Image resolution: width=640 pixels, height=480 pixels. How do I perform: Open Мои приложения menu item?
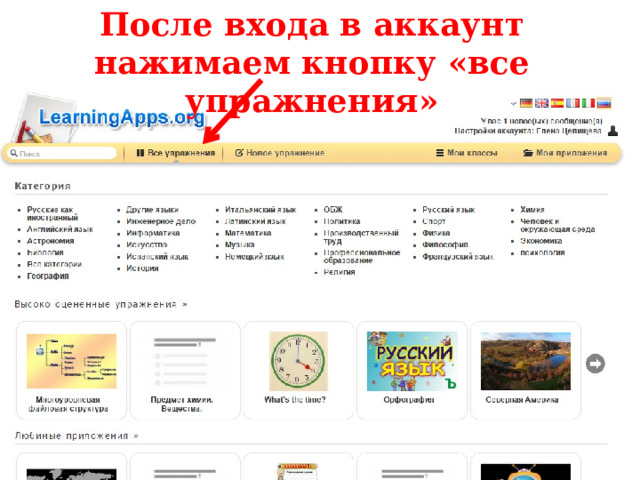click(565, 153)
